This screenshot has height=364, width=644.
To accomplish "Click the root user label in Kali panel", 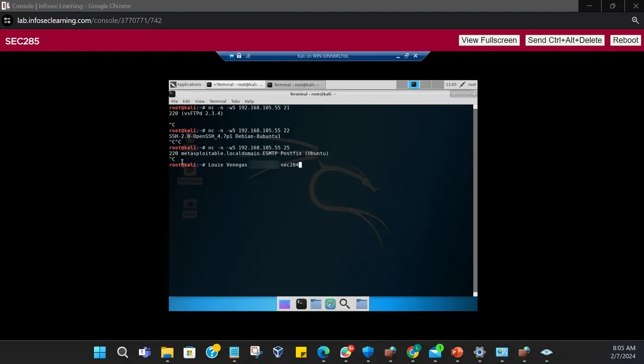I will 472,85.
